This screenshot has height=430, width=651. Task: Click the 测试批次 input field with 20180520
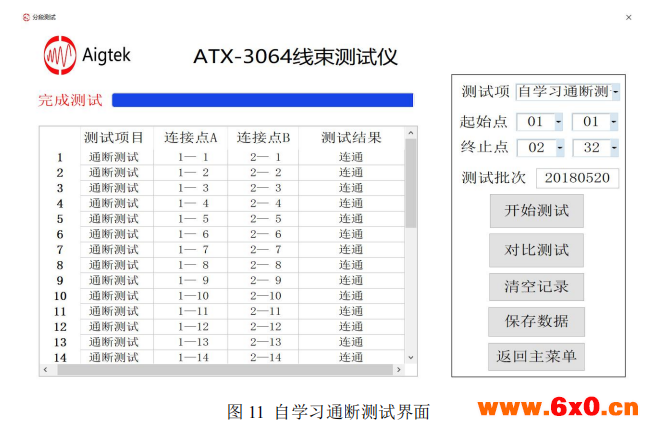(x=577, y=178)
